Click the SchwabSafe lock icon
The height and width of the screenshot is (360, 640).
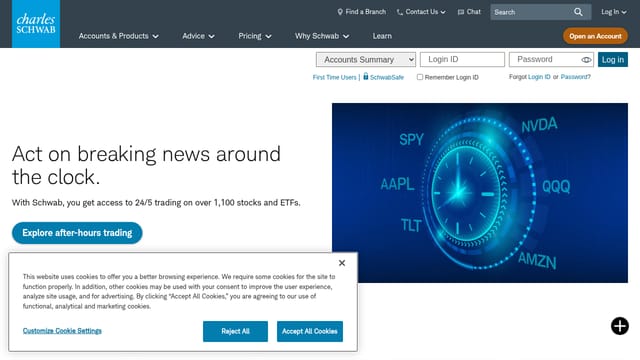[x=366, y=76]
